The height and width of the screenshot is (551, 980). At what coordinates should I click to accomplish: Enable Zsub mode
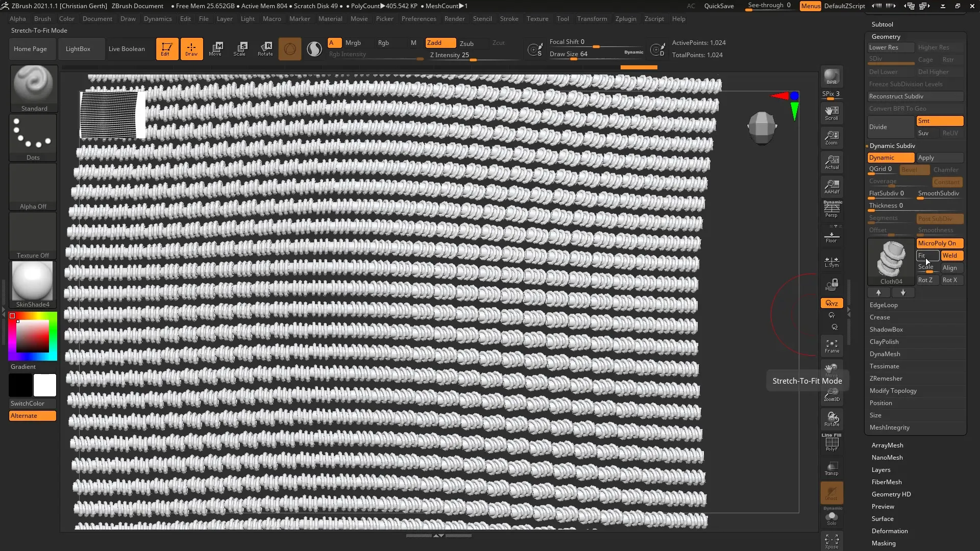point(467,43)
